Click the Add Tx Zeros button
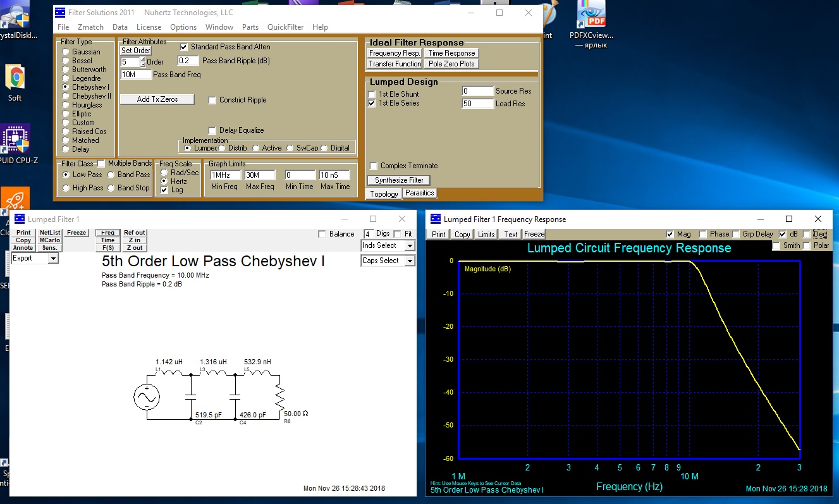 point(157,99)
